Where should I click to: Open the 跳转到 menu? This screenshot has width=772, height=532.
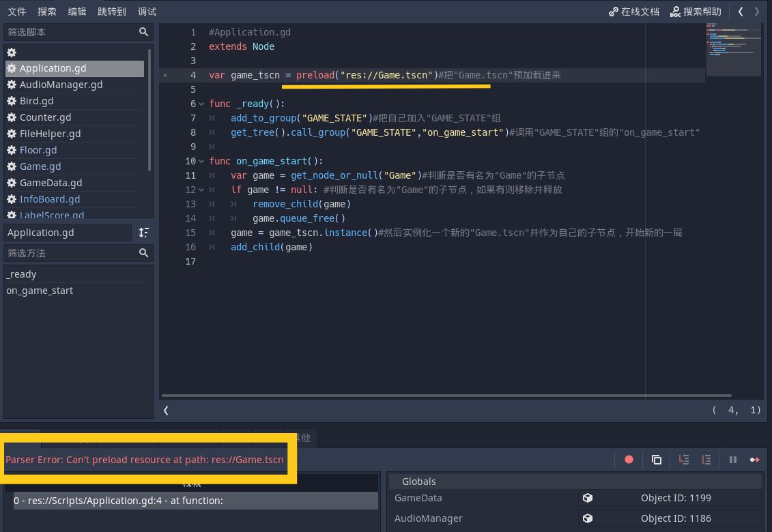112,12
